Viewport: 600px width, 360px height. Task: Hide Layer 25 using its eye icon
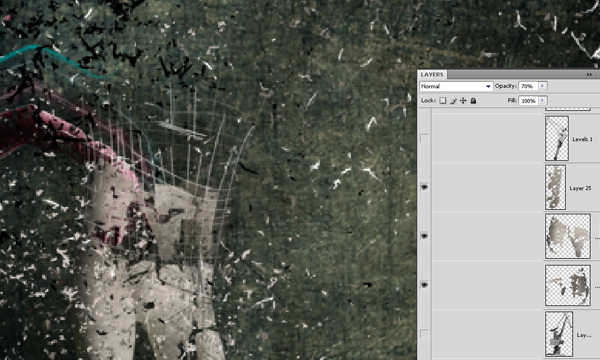click(x=424, y=187)
